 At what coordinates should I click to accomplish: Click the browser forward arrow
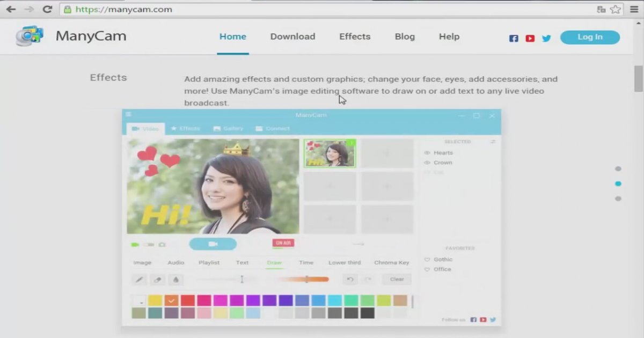pyautogui.click(x=28, y=9)
